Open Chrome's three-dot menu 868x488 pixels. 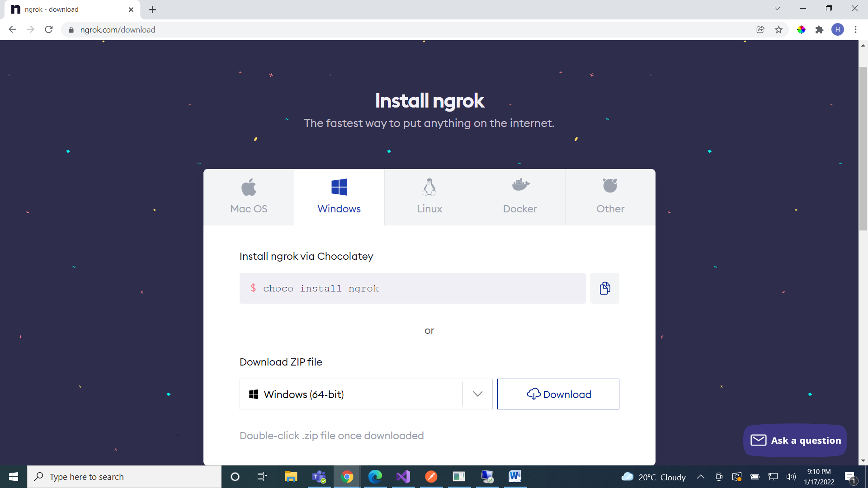[855, 30]
